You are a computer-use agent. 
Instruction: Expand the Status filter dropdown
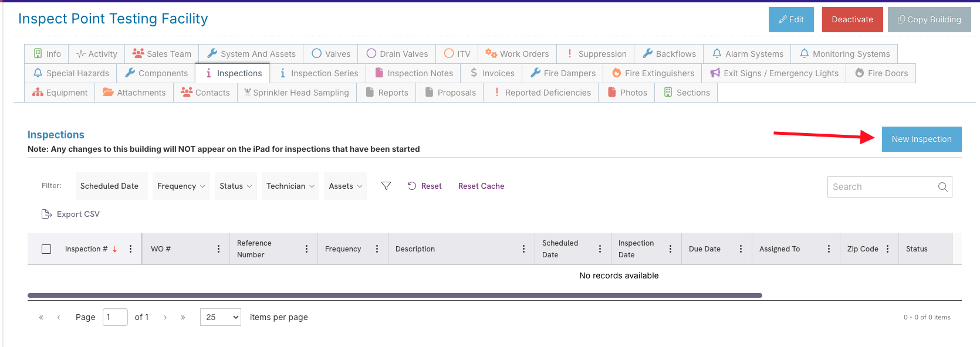[236, 186]
